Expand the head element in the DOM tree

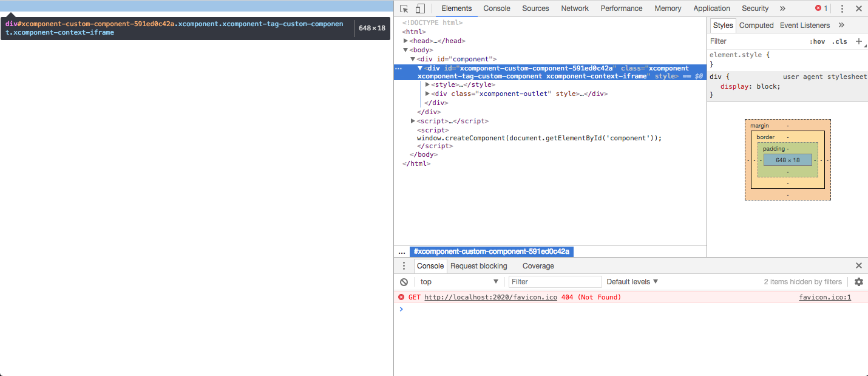coord(405,40)
